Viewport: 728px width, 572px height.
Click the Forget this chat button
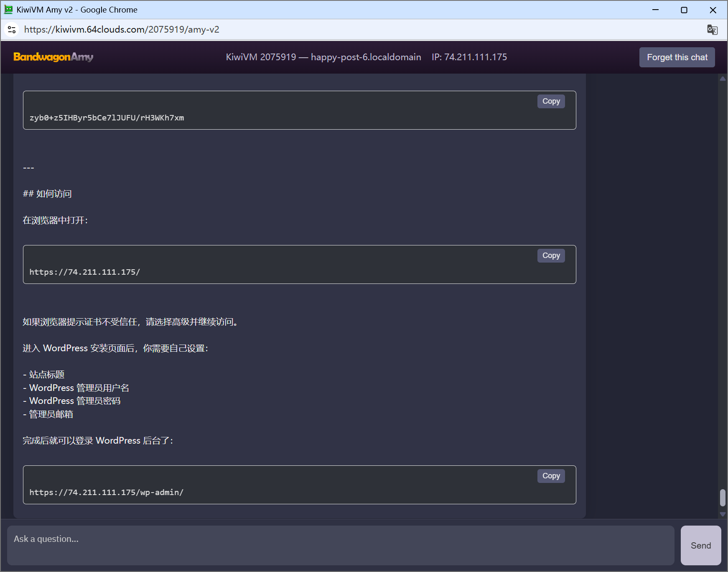677,57
